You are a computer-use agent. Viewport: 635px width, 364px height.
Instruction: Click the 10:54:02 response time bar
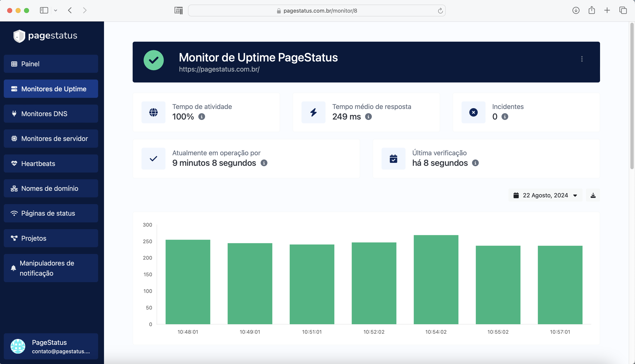[436, 279]
